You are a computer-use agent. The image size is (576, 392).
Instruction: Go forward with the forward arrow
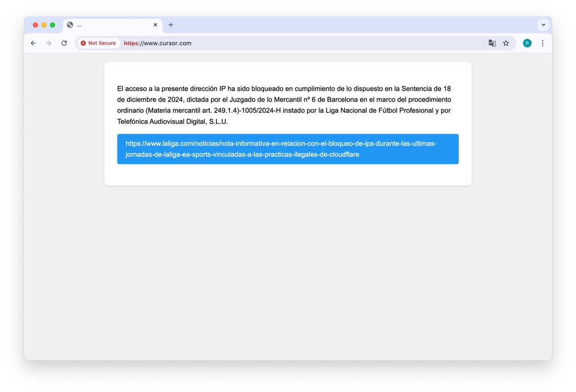pos(48,43)
